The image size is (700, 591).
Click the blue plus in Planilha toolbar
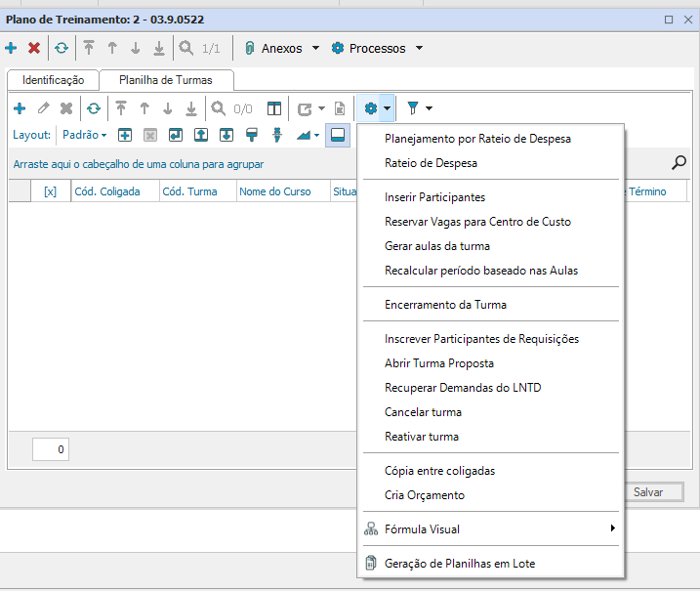click(x=19, y=108)
